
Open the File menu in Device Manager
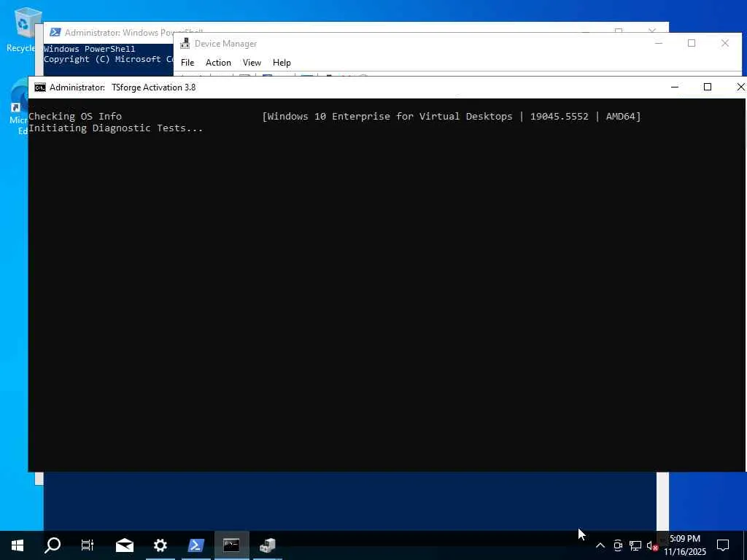pyautogui.click(x=187, y=63)
